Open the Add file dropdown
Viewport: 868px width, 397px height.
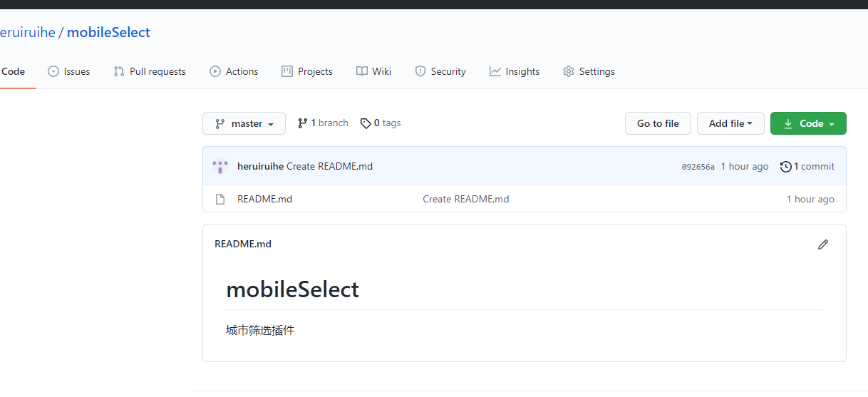tap(730, 123)
